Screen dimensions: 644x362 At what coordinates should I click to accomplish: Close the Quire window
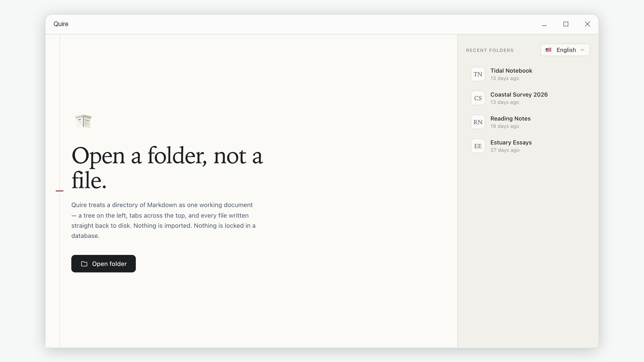click(587, 24)
